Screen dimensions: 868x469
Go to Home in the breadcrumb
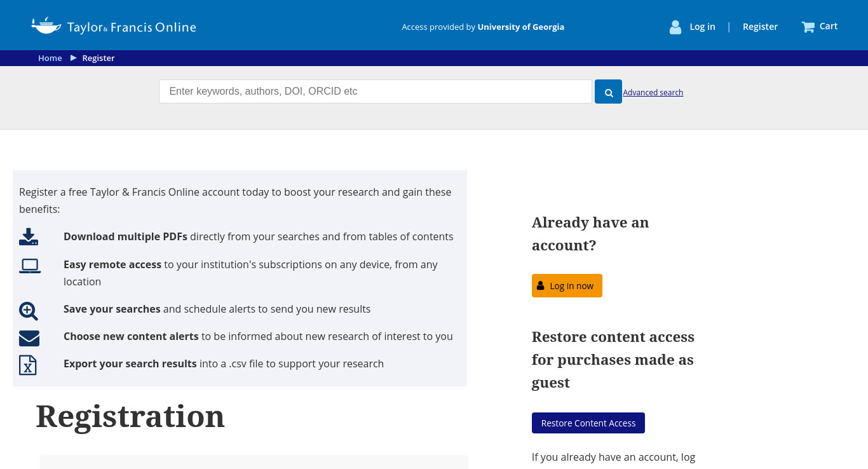[x=50, y=58]
